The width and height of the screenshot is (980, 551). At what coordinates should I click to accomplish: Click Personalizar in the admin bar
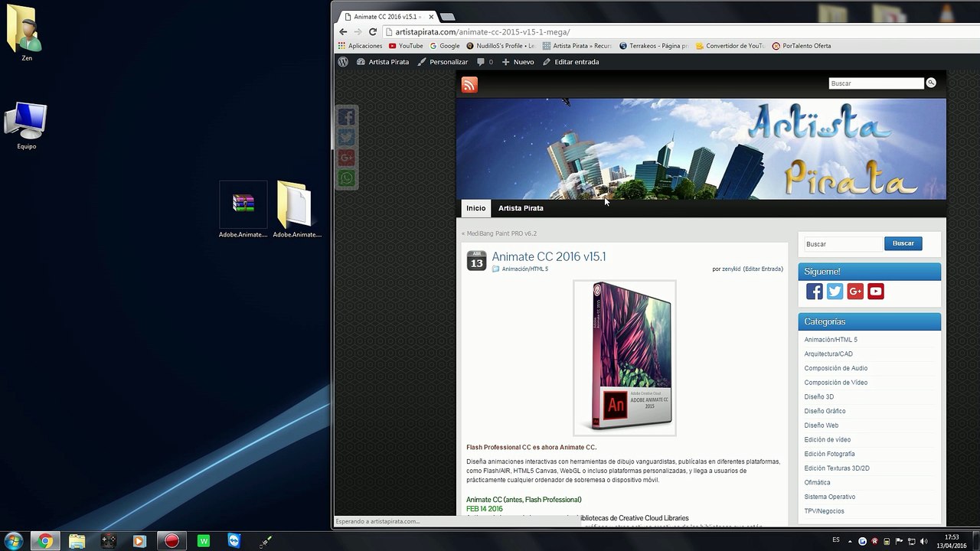[x=443, y=62]
